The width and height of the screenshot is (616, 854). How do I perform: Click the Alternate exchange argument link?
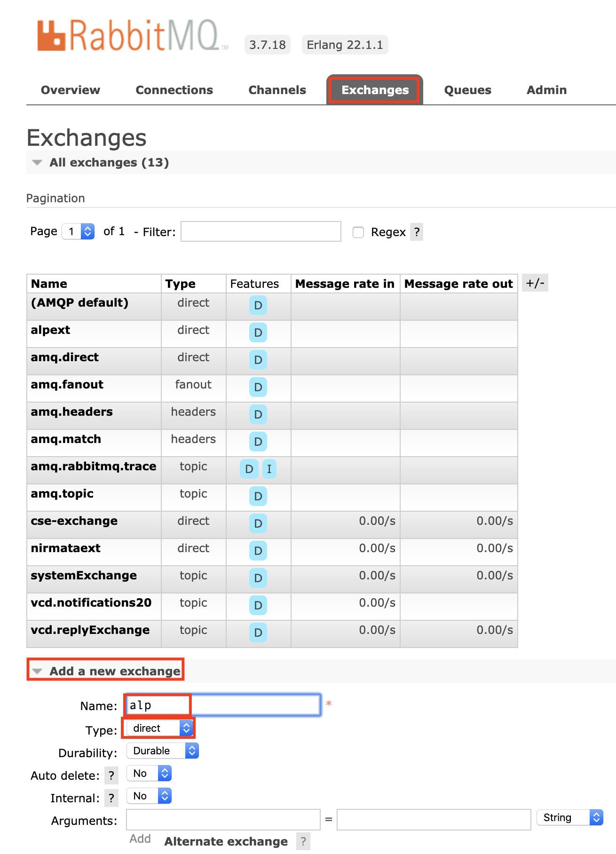(x=226, y=841)
